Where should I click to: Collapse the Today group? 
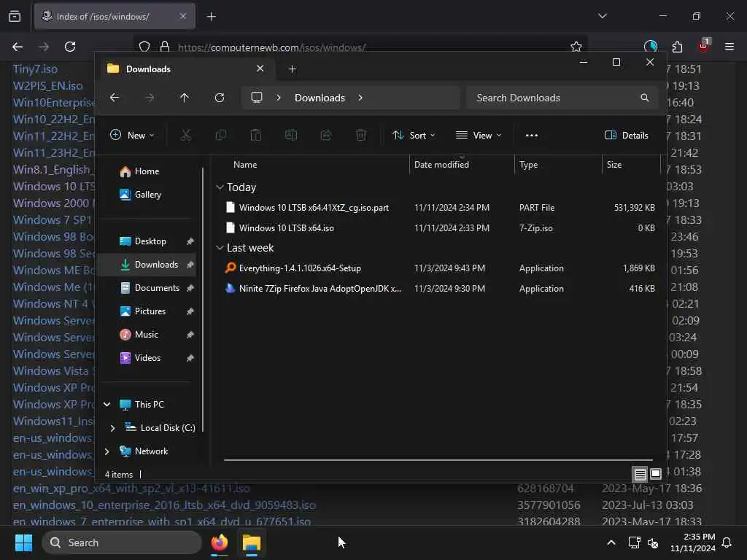tap(220, 187)
